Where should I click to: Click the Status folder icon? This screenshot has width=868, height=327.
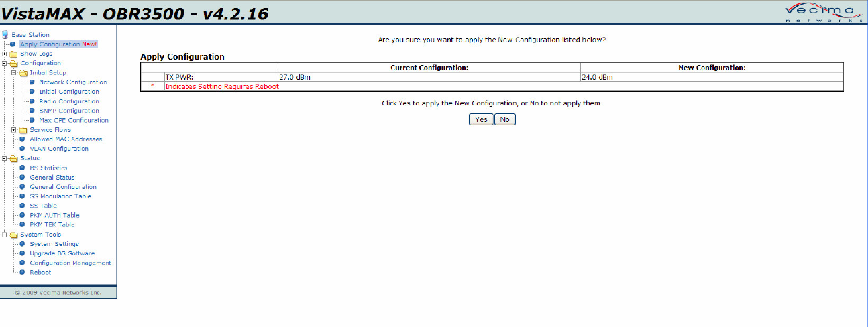tap(13, 159)
